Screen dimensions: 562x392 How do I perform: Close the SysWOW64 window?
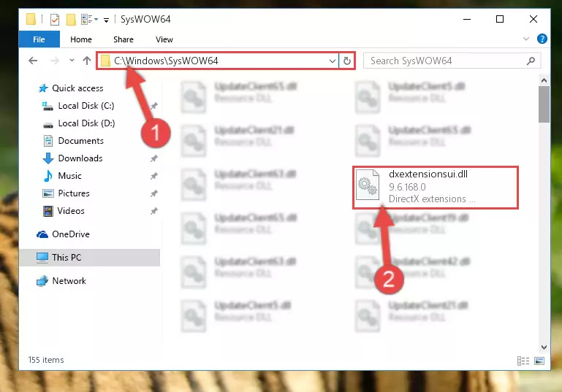(x=533, y=19)
